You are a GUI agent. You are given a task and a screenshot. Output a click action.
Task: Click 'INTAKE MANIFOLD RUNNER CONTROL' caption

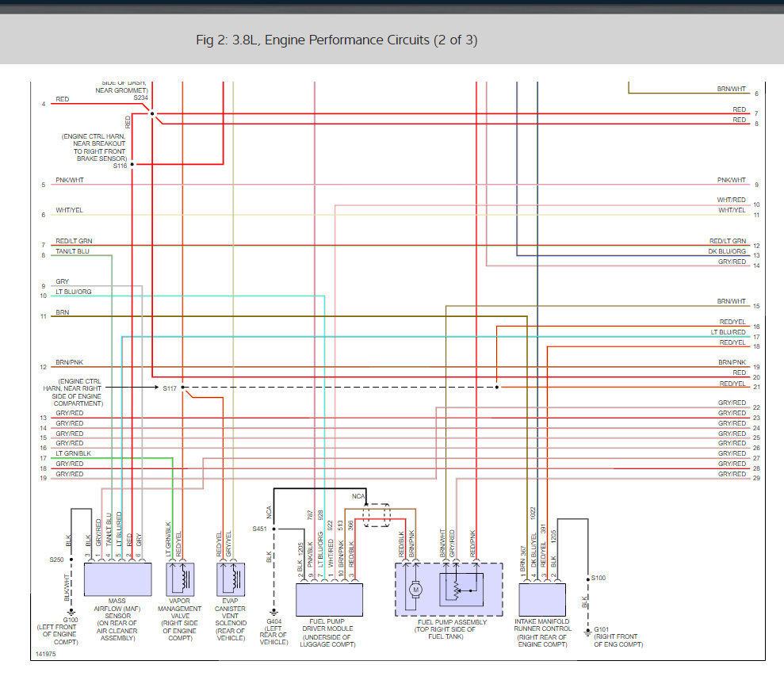tap(542, 625)
